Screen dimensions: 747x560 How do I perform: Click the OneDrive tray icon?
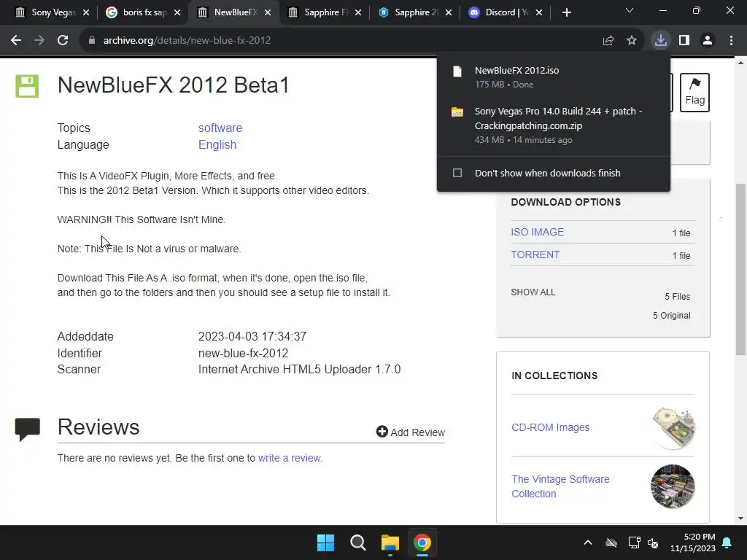(x=611, y=542)
